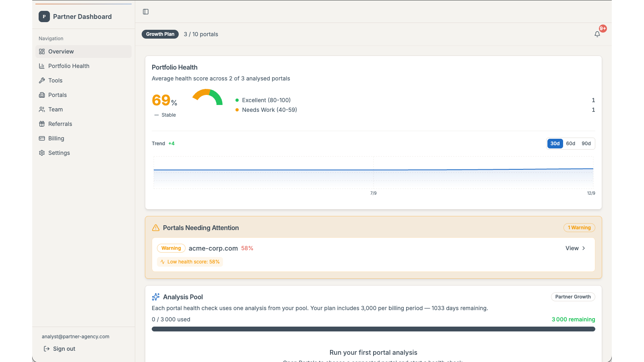Click the Team people icon
The image size is (644, 362).
coord(42,109)
